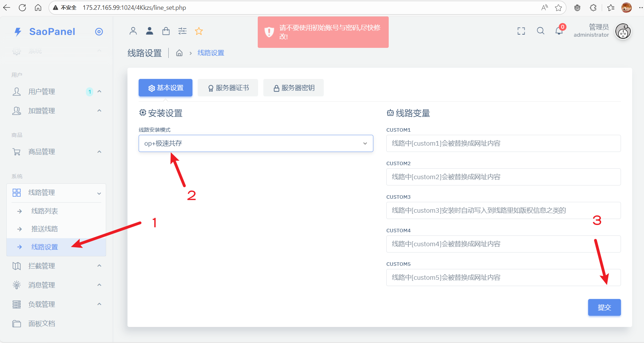The height and width of the screenshot is (343, 644).
Task: Click the yellow star favorites icon
Action: (x=199, y=31)
